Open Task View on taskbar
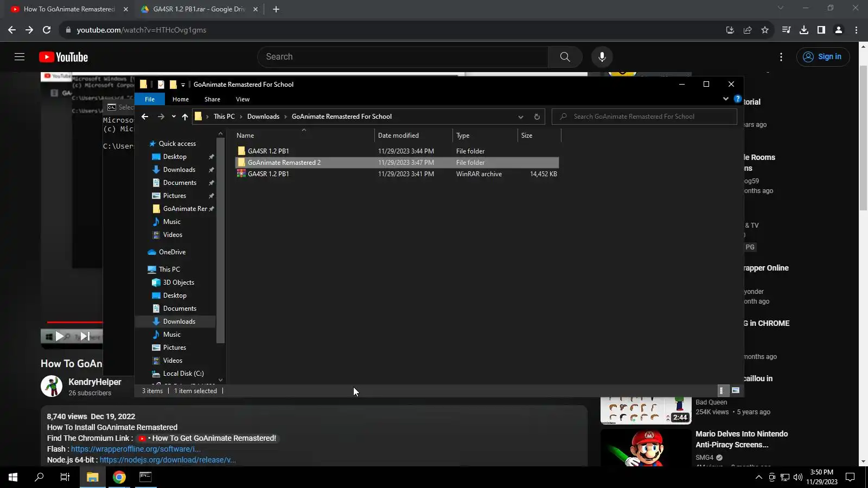Viewport: 868px width, 488px height. coord(65,477)
